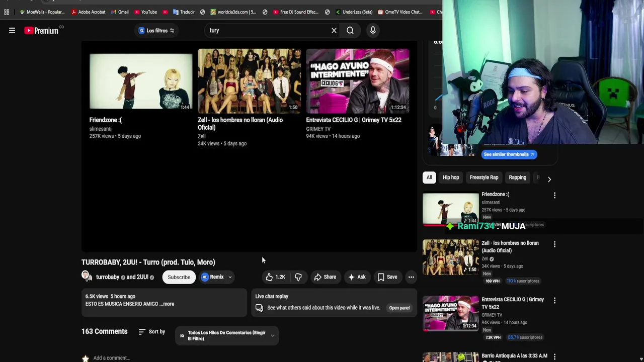644x362 pixels.
Task: Open the sidebar Zell group thumbnail
Action: pos(451,257)
